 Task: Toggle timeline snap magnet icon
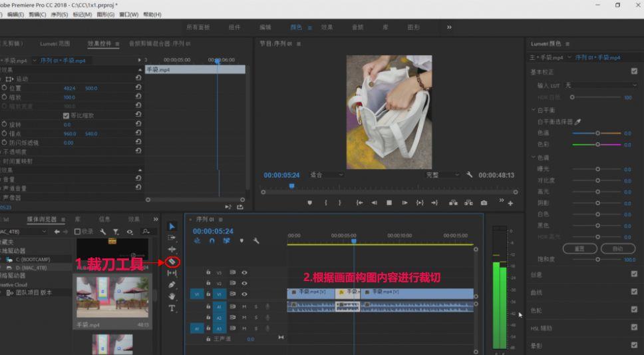tap(212, 240)
